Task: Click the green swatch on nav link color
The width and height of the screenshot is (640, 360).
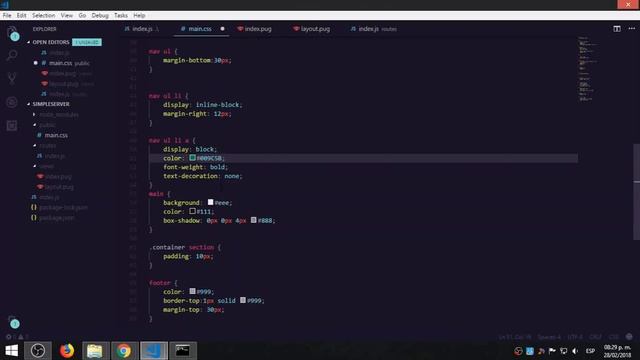Action: click(x=192, y=158)
